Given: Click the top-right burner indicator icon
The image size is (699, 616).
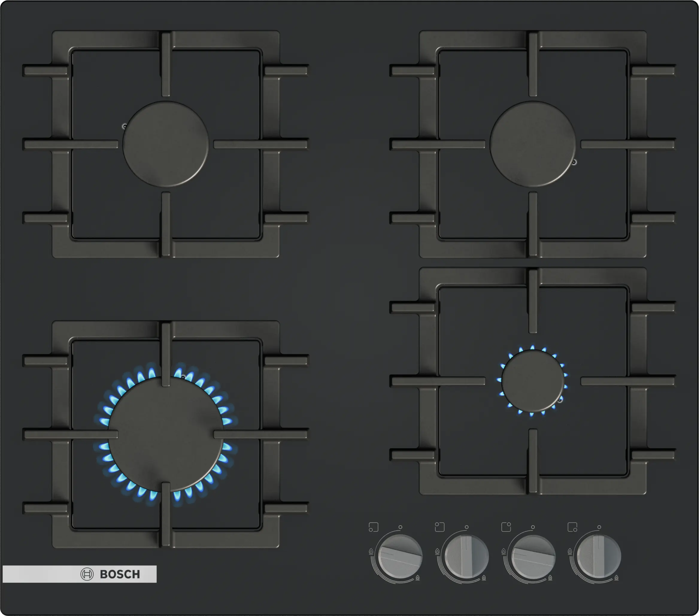Looking at the screenshot, I should coord(506,527).
